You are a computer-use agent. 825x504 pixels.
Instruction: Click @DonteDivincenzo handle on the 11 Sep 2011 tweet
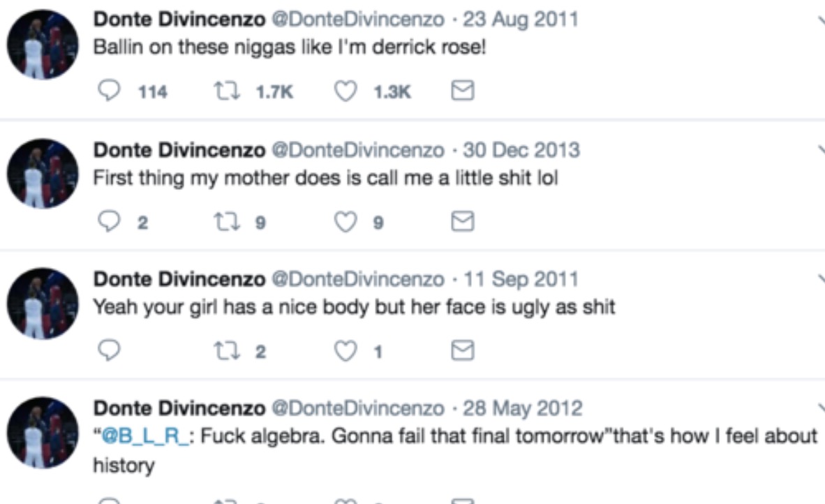[357, 279]
